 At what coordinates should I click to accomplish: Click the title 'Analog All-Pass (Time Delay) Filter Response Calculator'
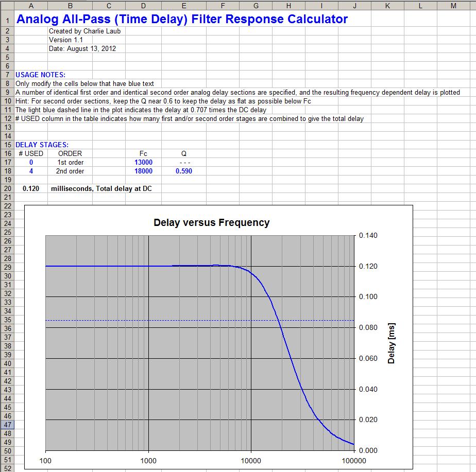(182, 19)
